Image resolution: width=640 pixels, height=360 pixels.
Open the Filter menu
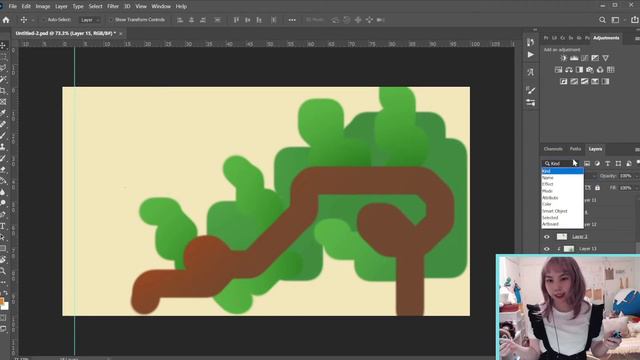click(113, 6)
